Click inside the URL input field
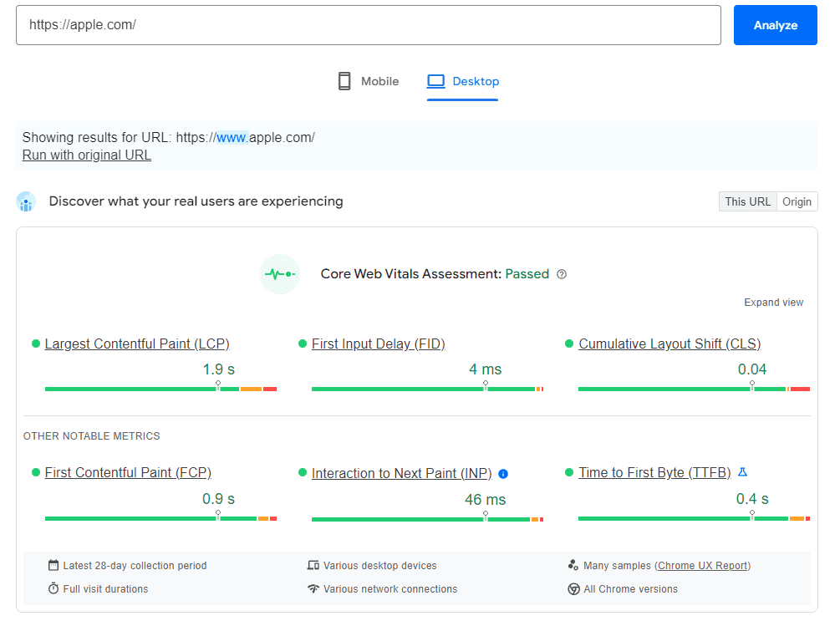The height and width of the screenshot is (621, 840). pos(368,25)
